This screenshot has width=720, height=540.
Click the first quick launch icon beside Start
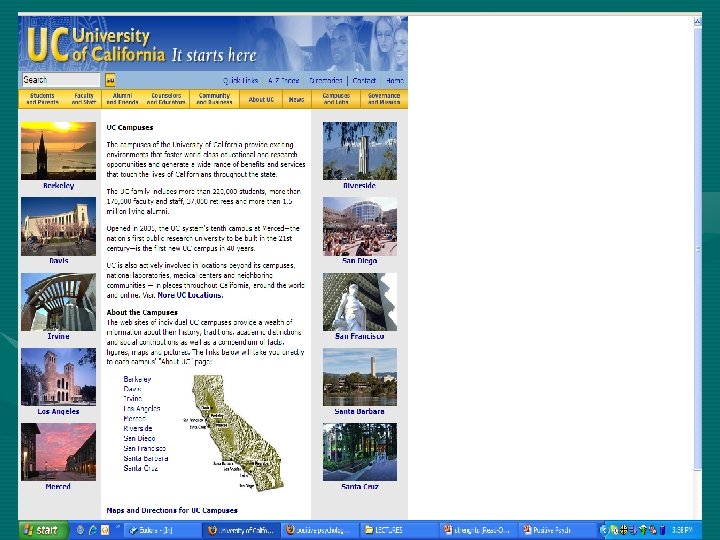click(x=81, y=530)
